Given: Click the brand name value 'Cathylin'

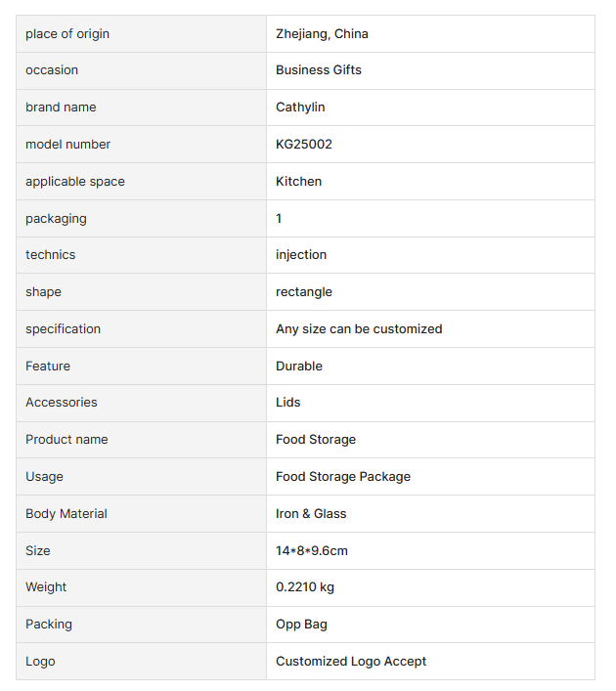Looking at the screenshot, I should click(x=300, y=108).
